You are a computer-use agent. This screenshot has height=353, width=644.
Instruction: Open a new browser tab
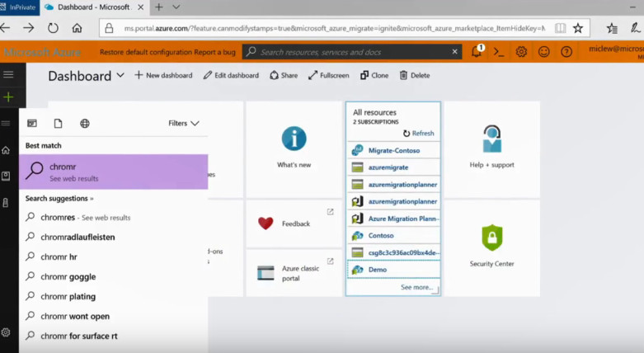[x=158, y=7]
